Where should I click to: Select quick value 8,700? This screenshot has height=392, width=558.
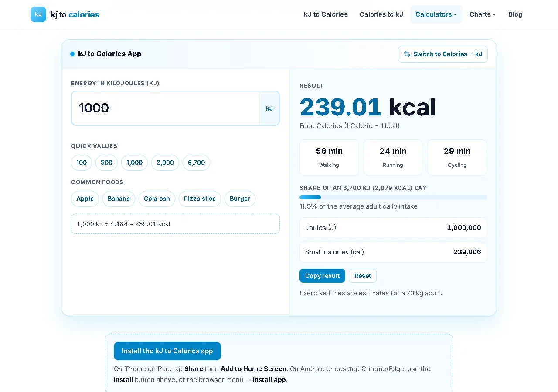197,162
